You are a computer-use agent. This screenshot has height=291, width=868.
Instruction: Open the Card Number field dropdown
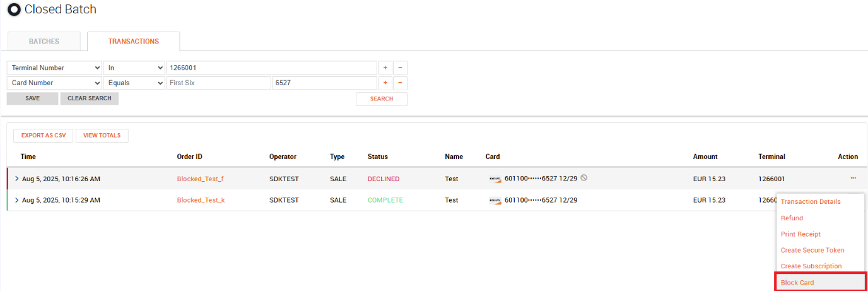pyautogui.click(x=54, y=83)
